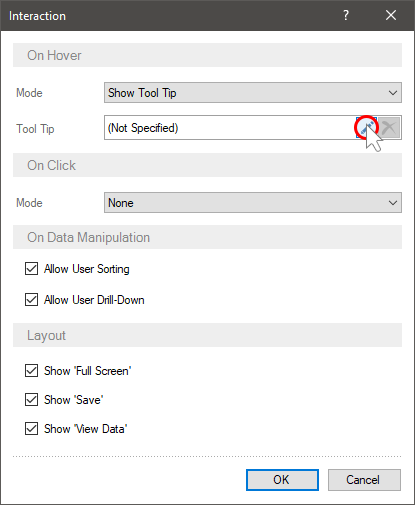Click the On Click section header
The width and height of the screenshot is (415, 505).
pos(207,165)
